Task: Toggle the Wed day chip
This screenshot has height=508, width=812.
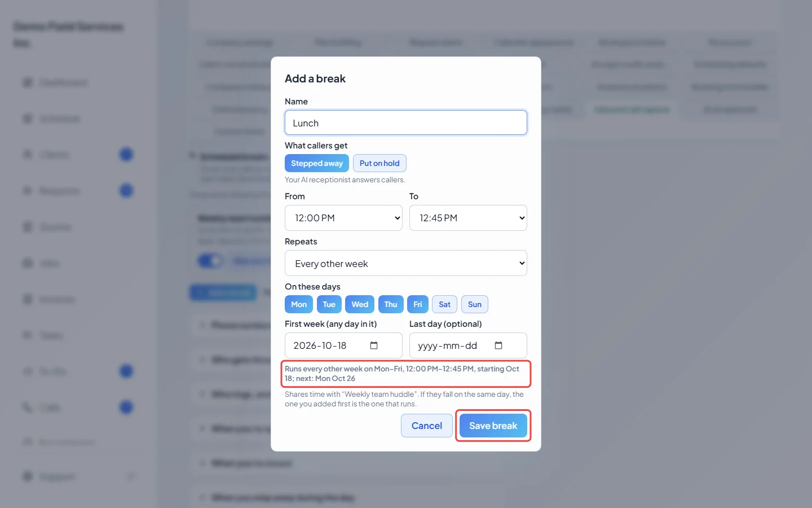Action: coord(360,304)
